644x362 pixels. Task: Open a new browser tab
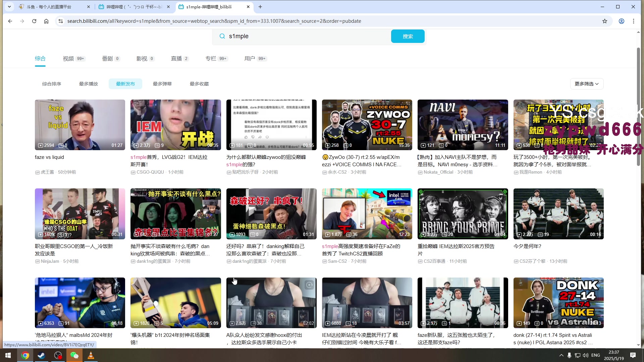coord(260,7)
